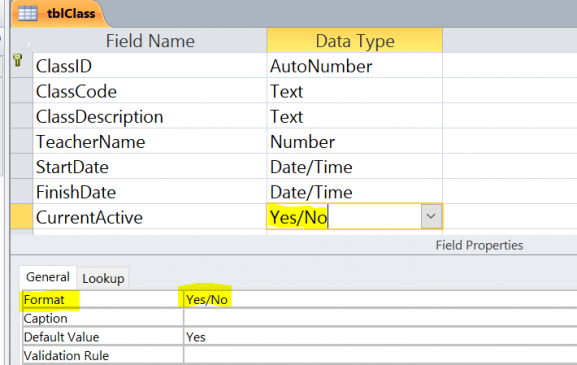Click the TeacherName Number data type cell

pos(354,142)
